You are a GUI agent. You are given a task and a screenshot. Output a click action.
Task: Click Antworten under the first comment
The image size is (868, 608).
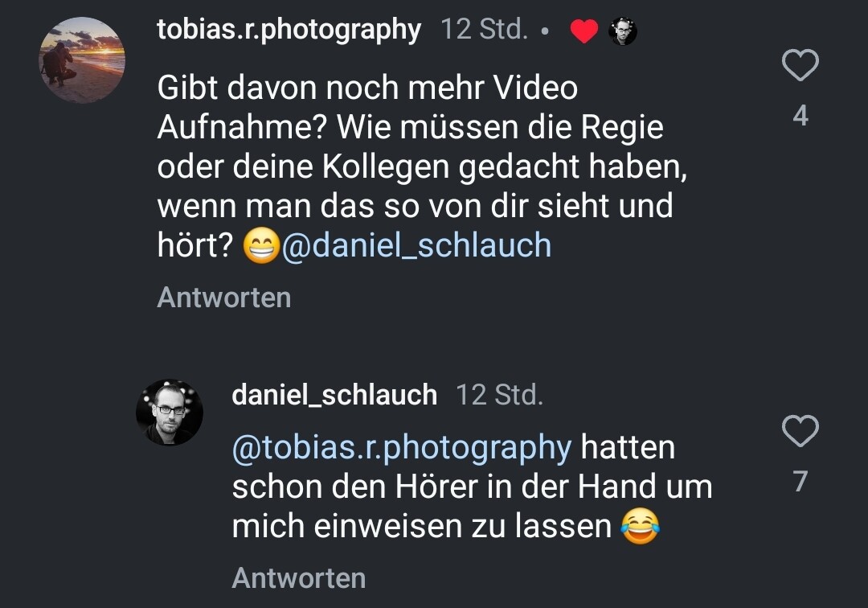223,298
